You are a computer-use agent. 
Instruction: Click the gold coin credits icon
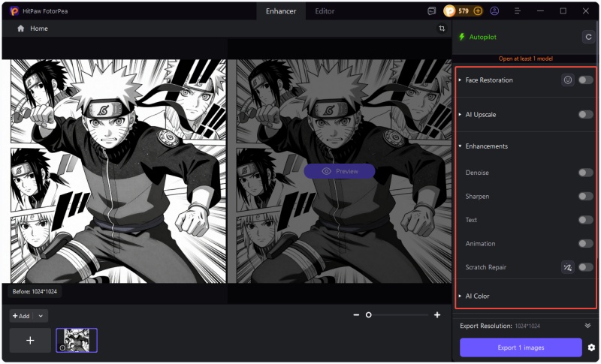tap(449, 11)
